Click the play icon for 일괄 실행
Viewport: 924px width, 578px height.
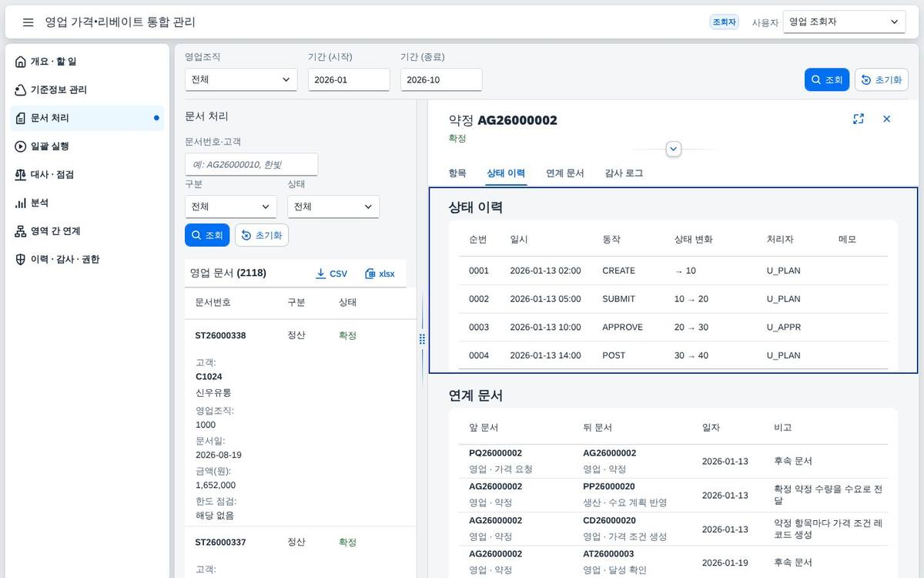21,146
